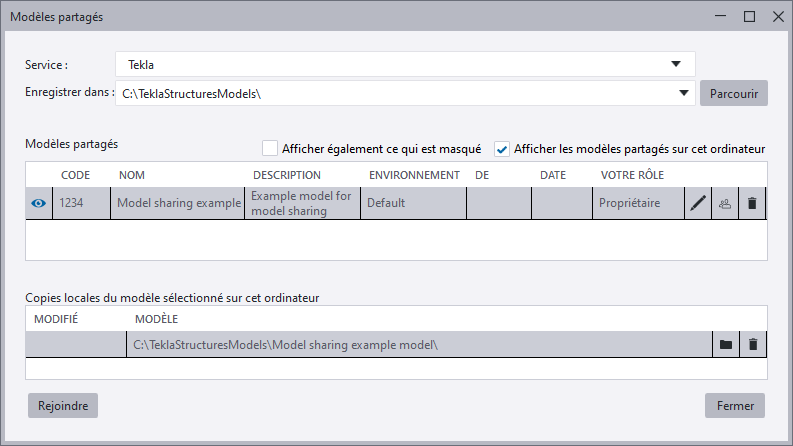Open the Service dropdown showing Tekla

pos(405,65)
